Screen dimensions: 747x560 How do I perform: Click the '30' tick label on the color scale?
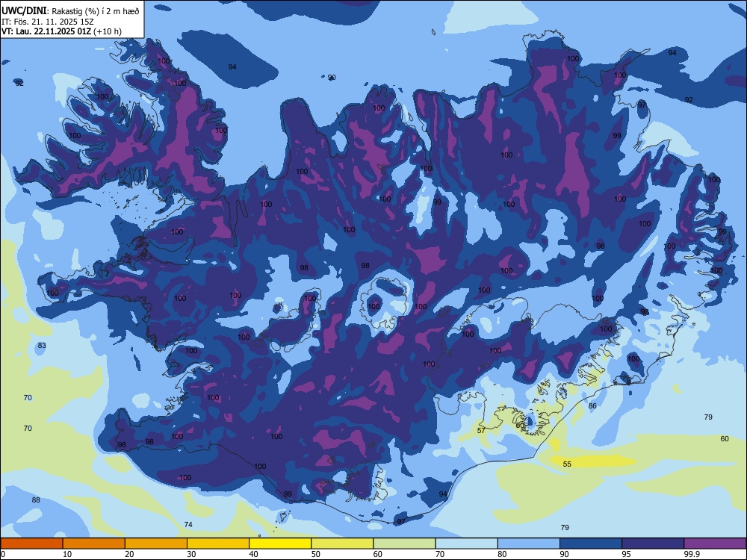[191, 554]
